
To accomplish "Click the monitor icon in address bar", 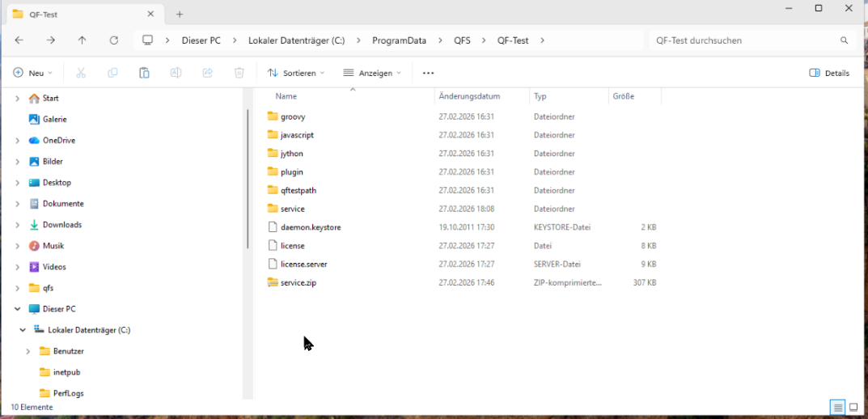I will (x=147, y=40).
